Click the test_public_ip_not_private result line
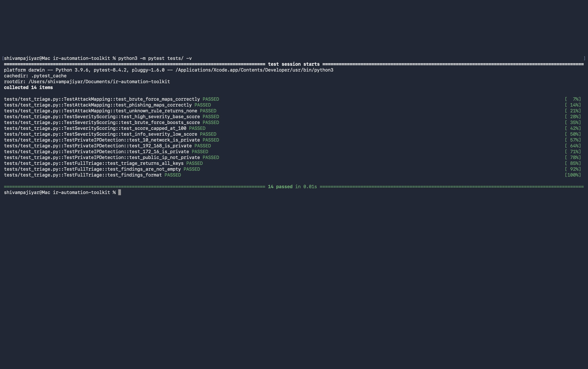 pyautogui.click(x=112, y=158)
